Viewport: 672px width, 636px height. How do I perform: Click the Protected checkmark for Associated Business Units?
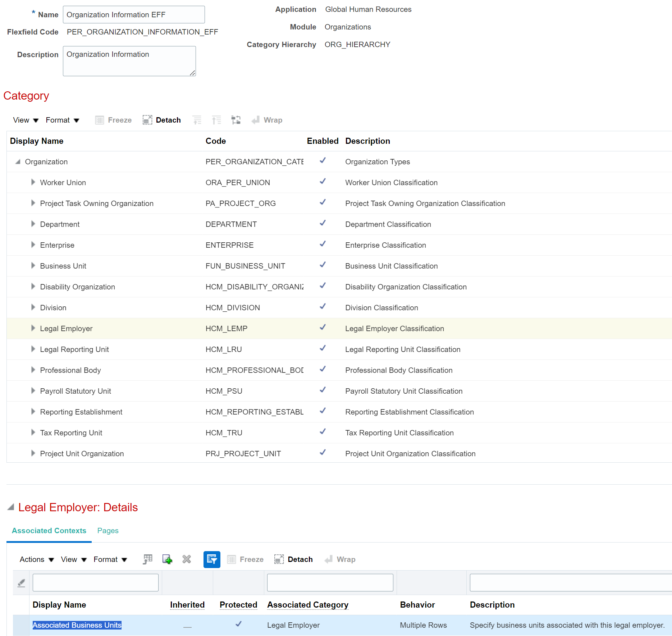pyautogui.click(x=238, y=624)
